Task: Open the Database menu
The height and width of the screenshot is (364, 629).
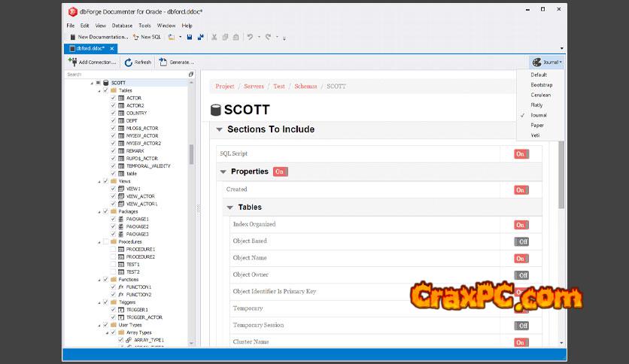Action: (122, 26)
